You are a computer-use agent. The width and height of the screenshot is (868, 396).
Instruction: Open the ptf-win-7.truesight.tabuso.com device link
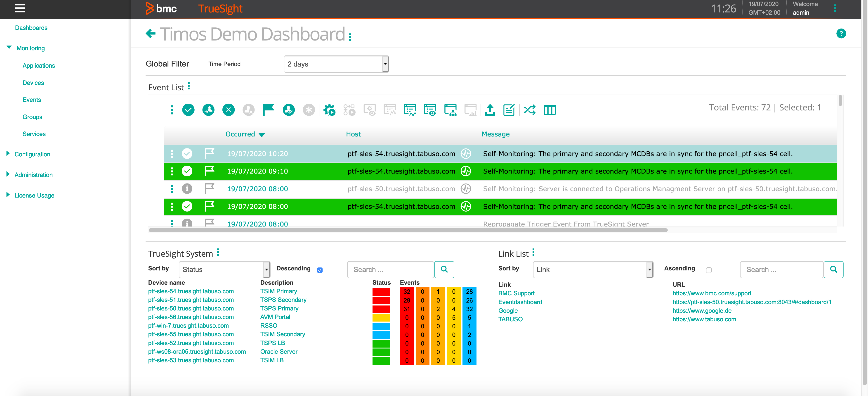point(188,325)
